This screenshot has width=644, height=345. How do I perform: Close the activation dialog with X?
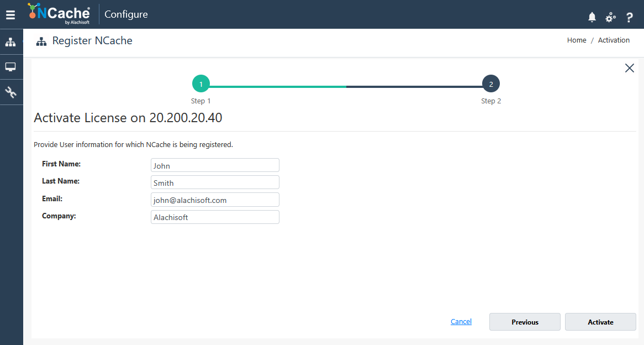coord(629,68)
